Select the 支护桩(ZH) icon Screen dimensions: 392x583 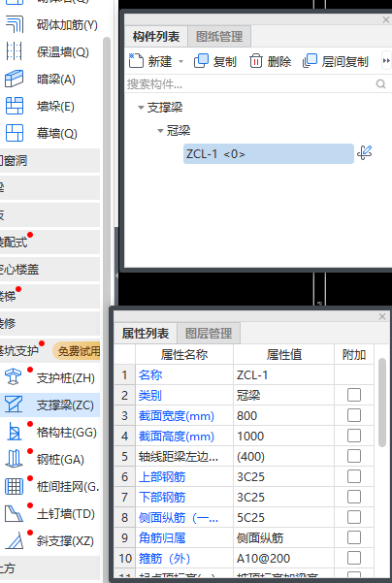tap(14, 377)
